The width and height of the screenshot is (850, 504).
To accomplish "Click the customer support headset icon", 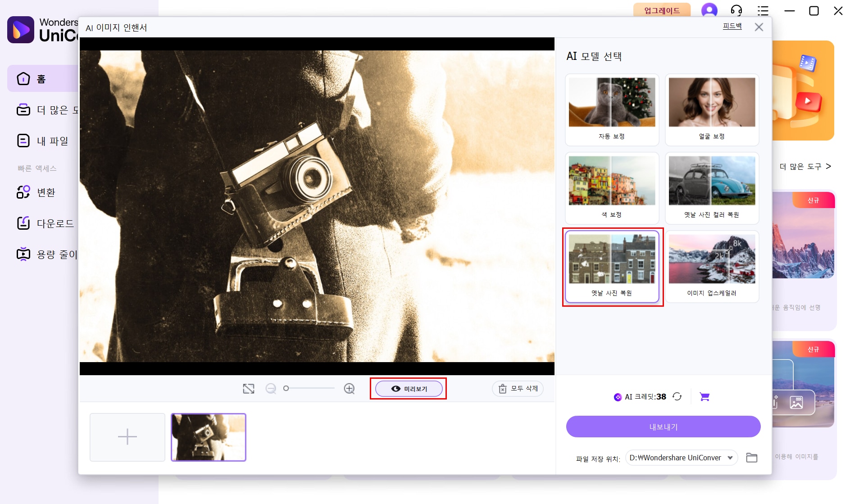I will 736,10.
